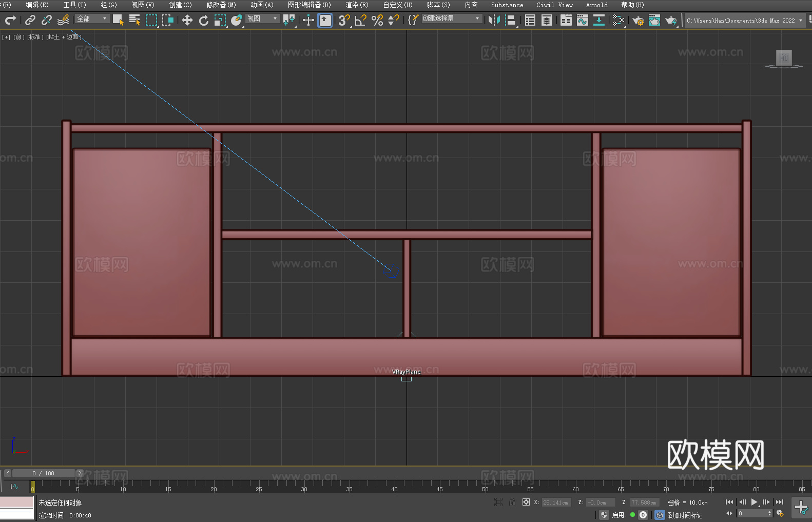Click the Z coordinate field
Screen dimensions: 812x522
click(x=644, y=502)
